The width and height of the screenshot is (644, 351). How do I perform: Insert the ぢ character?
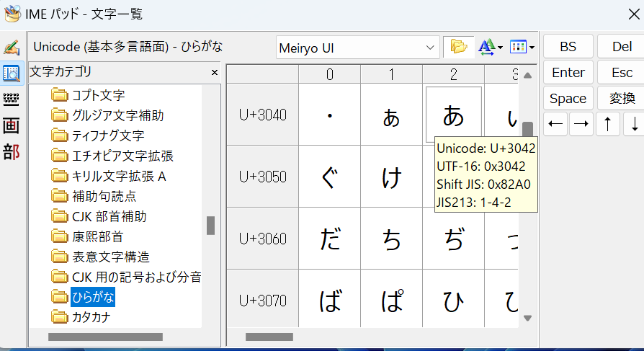pyautogui.click(x=453, y=239)
